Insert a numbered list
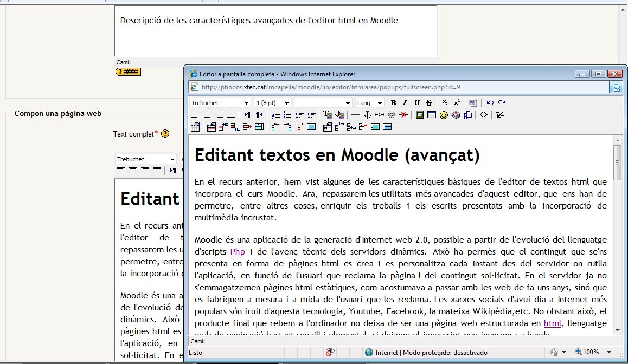Viewport: 628px width, 364px height. (275, 115)
